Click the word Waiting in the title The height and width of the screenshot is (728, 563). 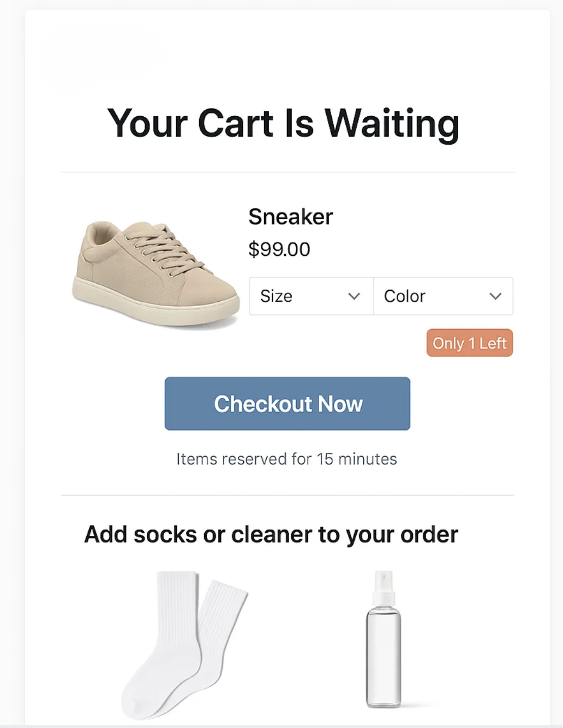(392, 123)
